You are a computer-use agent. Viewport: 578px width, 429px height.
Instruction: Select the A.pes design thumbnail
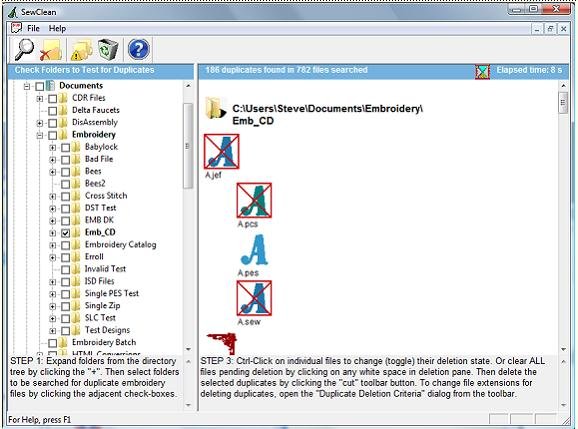tap(254, 250)
